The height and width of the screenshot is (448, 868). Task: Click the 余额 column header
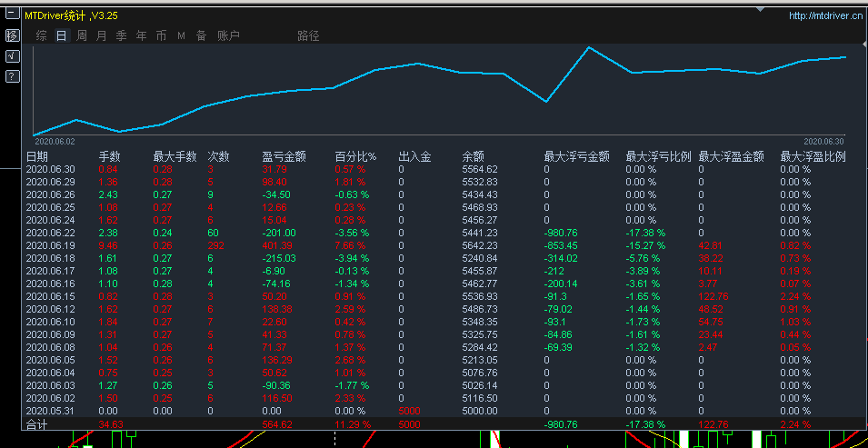coord(474,156)
